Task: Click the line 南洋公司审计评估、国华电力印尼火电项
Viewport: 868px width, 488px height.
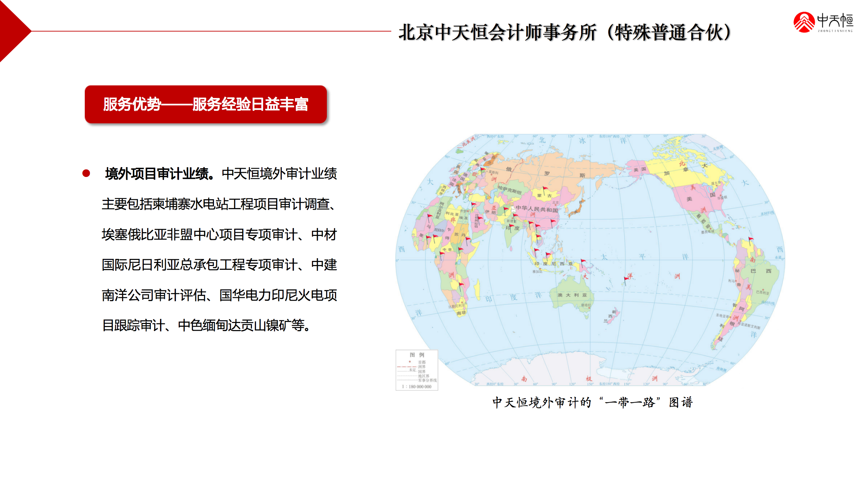Action: click(219, 295)
